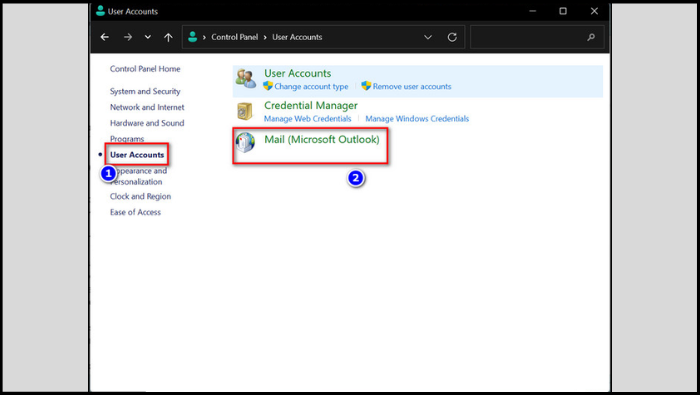Close the User Accounts window
The height and width of the screenshot is (395, 700).
(x=594, y=11)
